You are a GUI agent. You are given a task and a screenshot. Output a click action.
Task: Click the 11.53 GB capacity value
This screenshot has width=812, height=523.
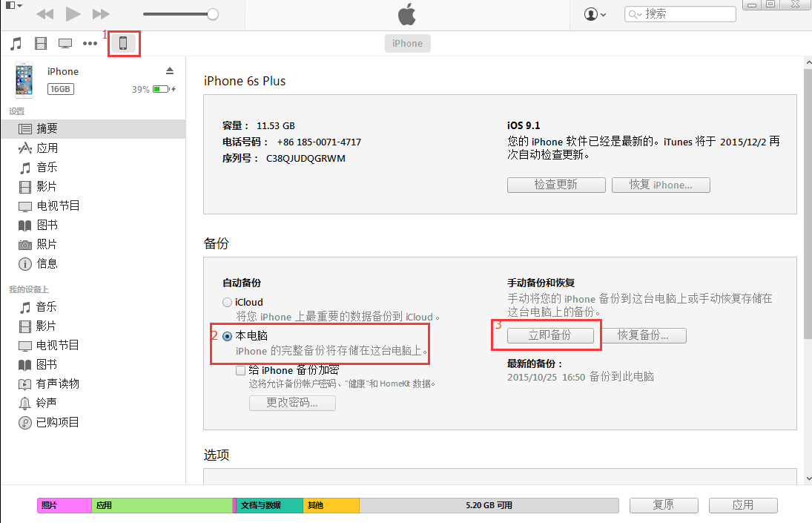276,126
